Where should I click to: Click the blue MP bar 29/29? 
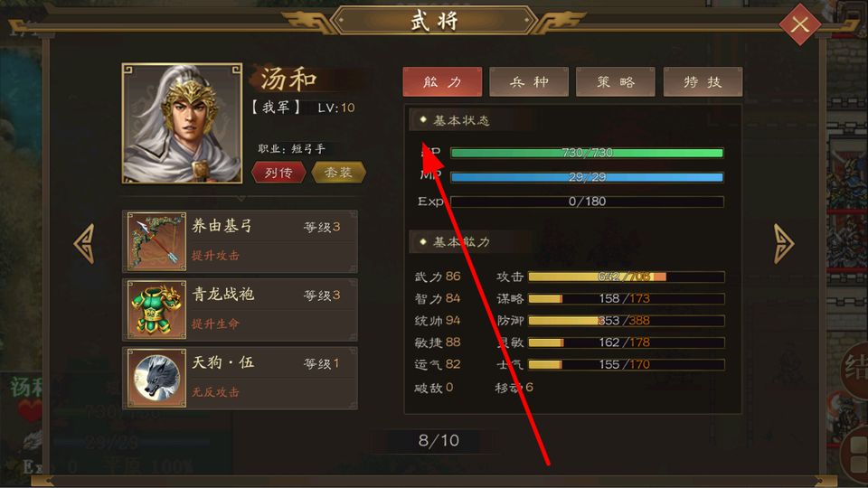[x=587, y=177]
